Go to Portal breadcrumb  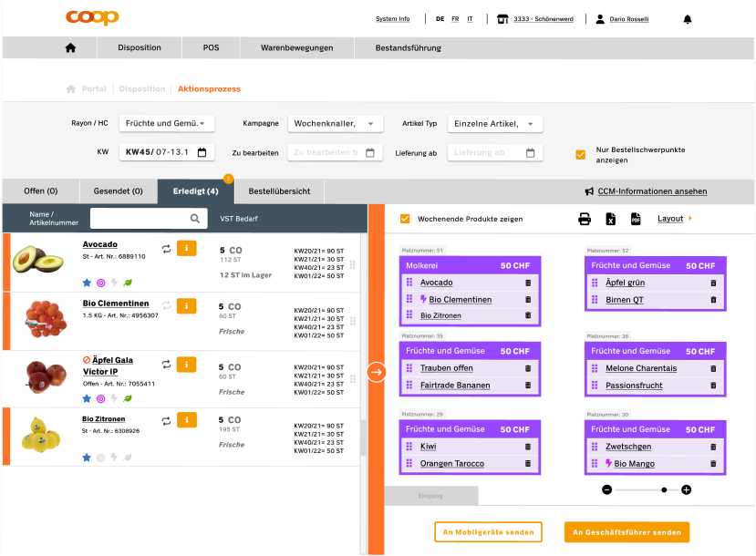94,88
